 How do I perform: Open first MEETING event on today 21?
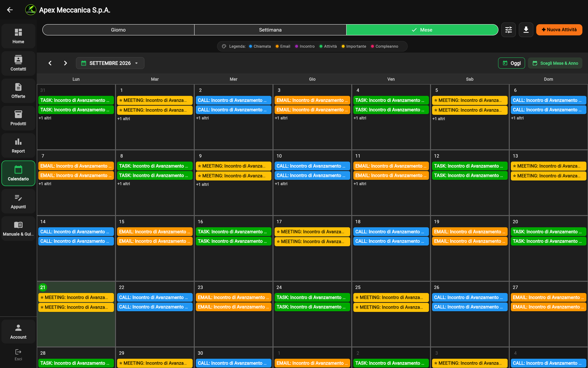(76, 297)
